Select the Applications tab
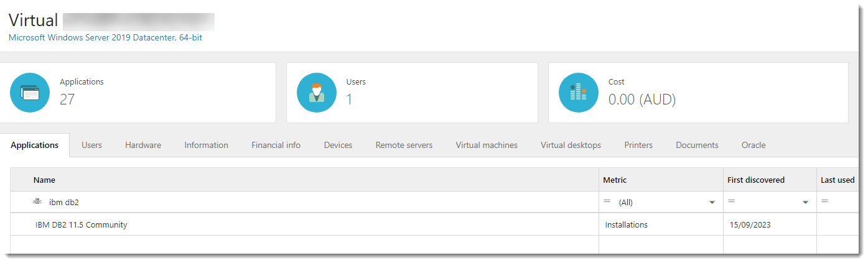Image resolution: width=868 pixels, height=263 pixels. tap(35, 145)
